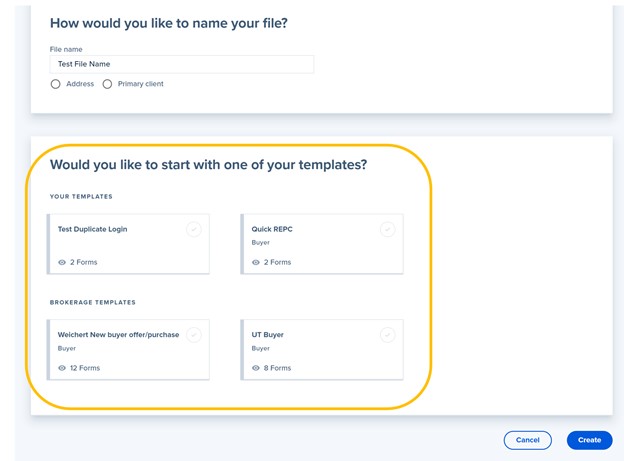This screenshot has height=461, width=624.
Task: Tick the checkmark circle on Quick REPC
Action: [x=387, y=229]
